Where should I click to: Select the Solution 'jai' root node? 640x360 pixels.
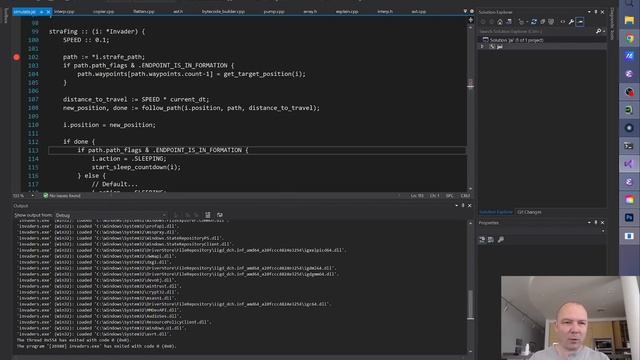point(516,40)
